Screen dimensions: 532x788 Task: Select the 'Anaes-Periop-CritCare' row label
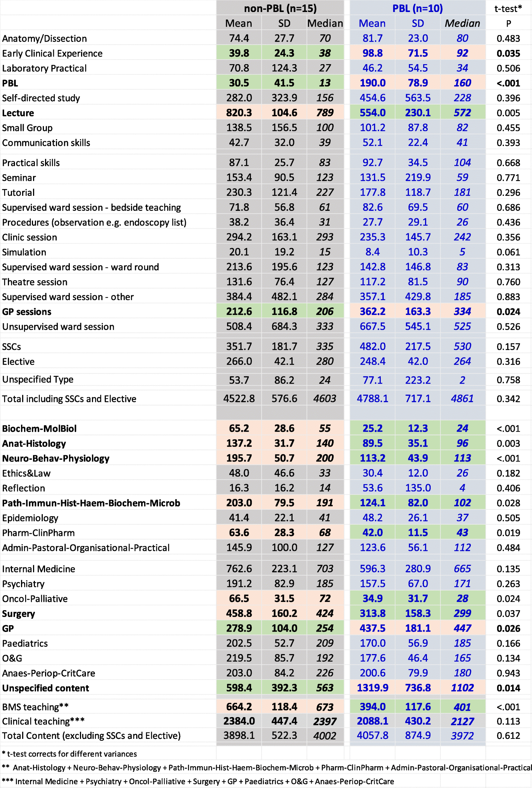(48, 674)
